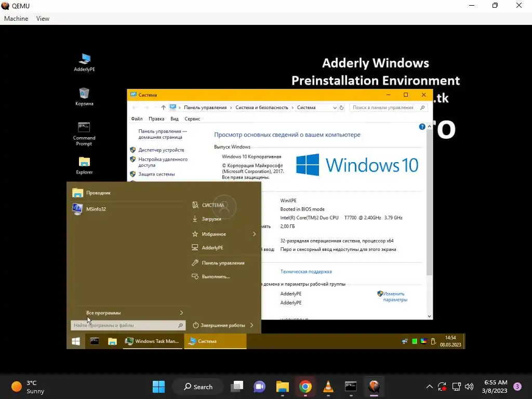Refresh the Система window
This screenshot has width=532, height=399.
[x=341, y=108]
